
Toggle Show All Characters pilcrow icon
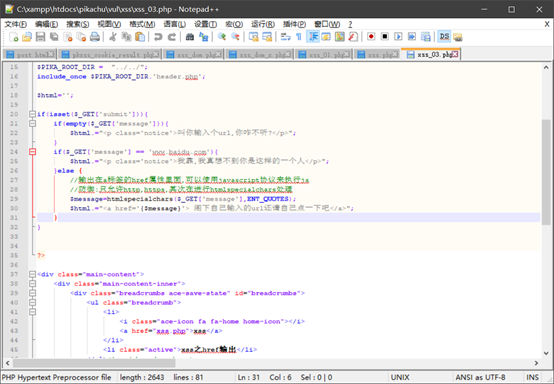(x=299, y=37)
